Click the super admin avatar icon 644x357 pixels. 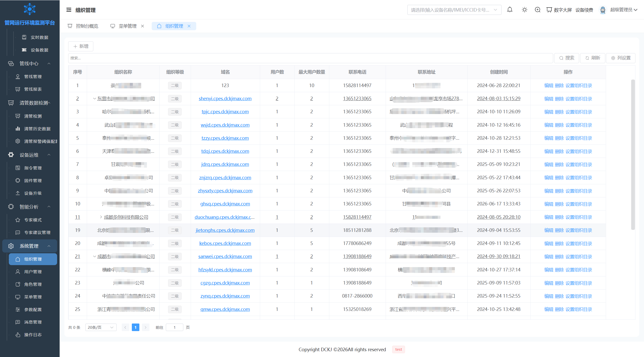tap(603, 10)
